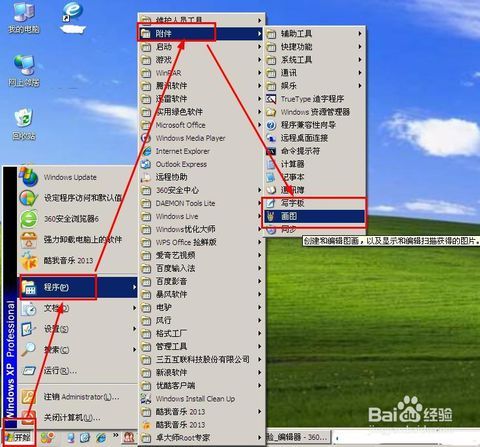The width and height of the screenshot is (480, 447).
Task: Open the 附件 accessories menu
Action: [201, 33]
